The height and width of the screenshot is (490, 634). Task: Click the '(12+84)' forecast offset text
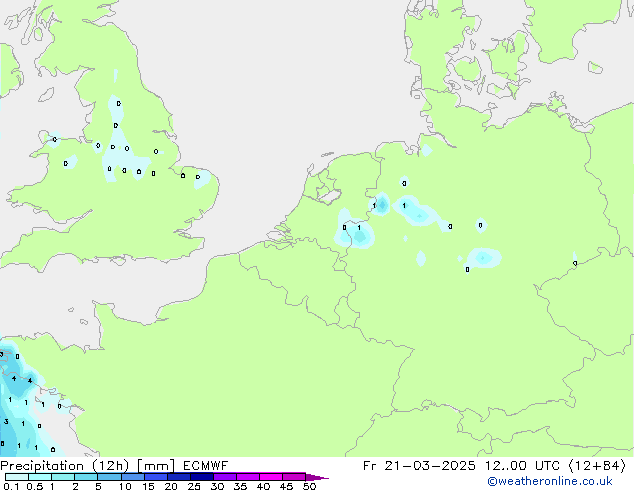[597, 466]
